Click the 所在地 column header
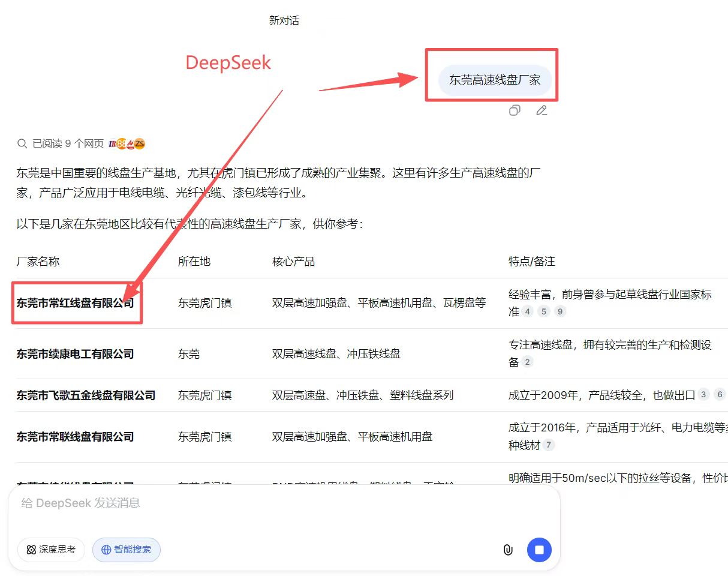The width and height of the screenshot is (728, 576). [194, 262]
